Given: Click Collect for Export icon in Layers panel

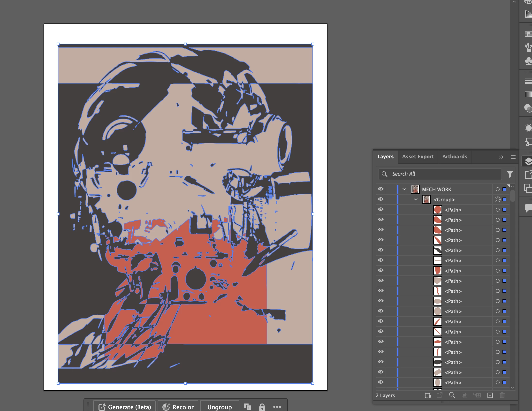Looking at the screenshot, I should (428, 395).
